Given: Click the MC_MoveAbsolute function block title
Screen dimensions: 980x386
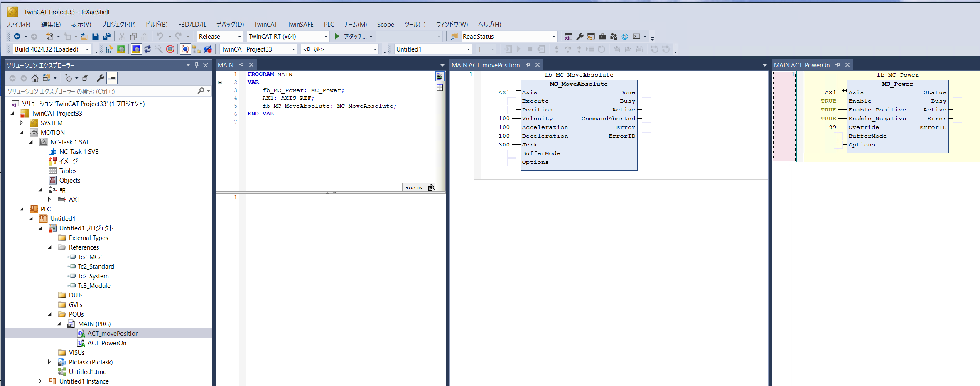Looking at the screenshot, I should pos(579,84).
